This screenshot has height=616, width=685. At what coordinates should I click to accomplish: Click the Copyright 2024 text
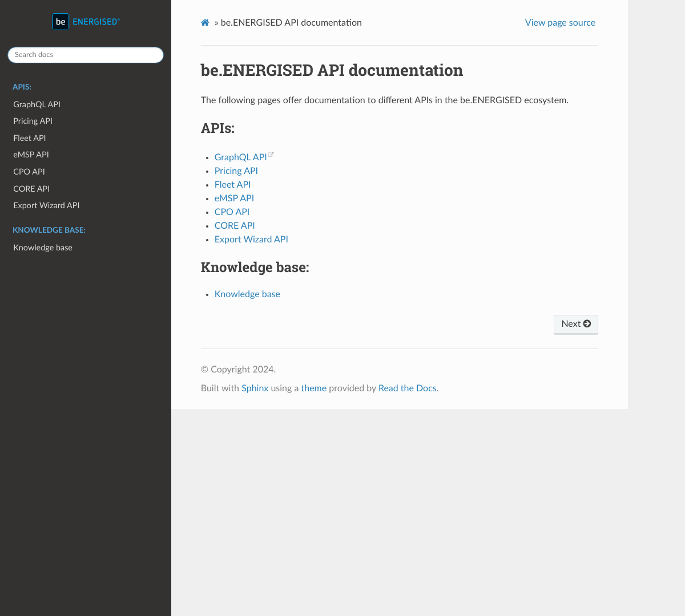(x=238, y=369)
